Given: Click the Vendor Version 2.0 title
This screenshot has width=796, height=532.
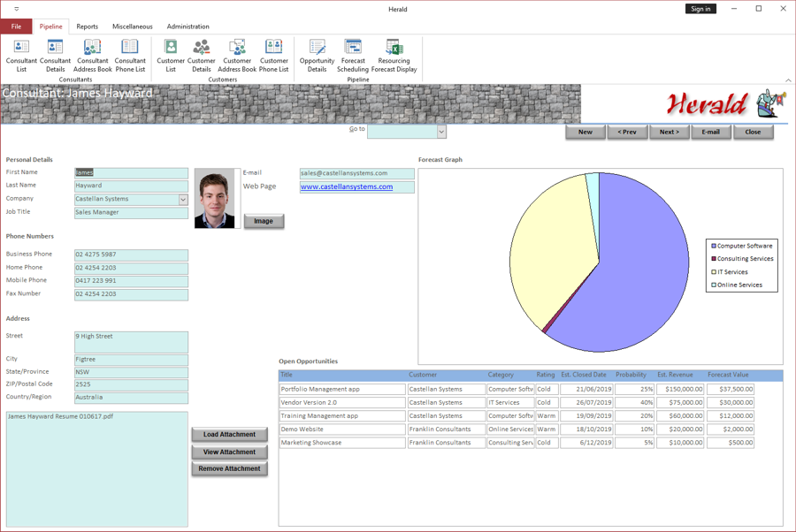Looking at the screenshot, I should 342,403.
